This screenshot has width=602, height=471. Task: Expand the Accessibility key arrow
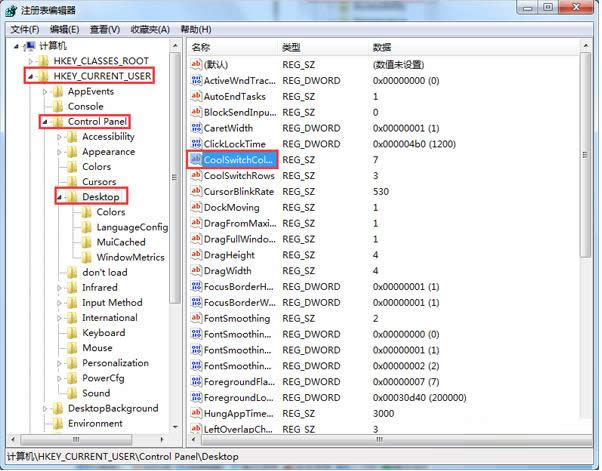point(59,137)
